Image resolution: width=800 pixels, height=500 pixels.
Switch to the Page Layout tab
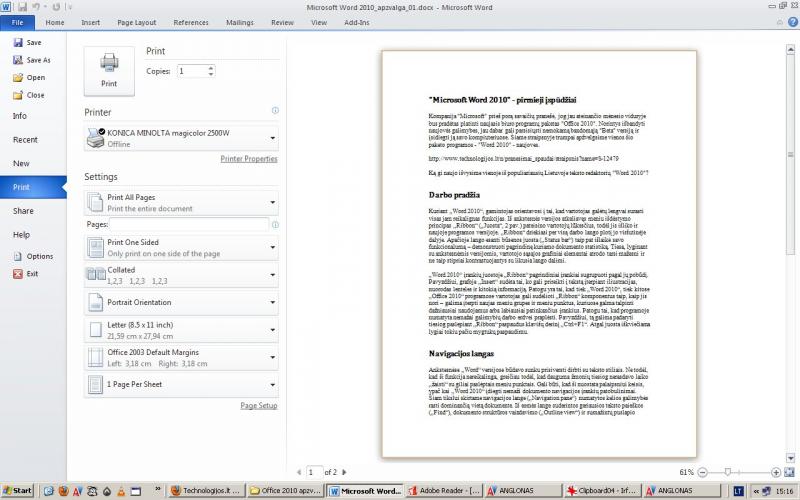coord(137,22)
